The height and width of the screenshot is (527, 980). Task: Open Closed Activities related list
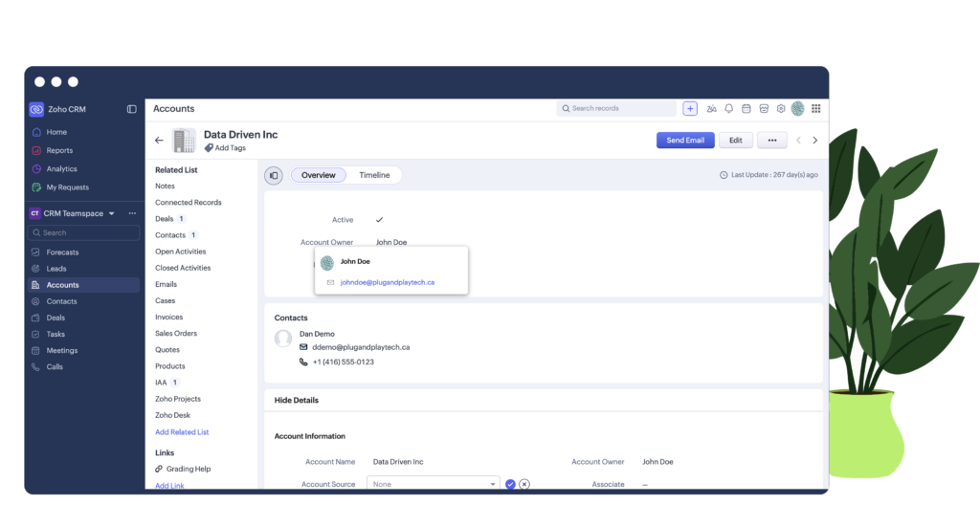pyautogui.click(x=183, y=268)
